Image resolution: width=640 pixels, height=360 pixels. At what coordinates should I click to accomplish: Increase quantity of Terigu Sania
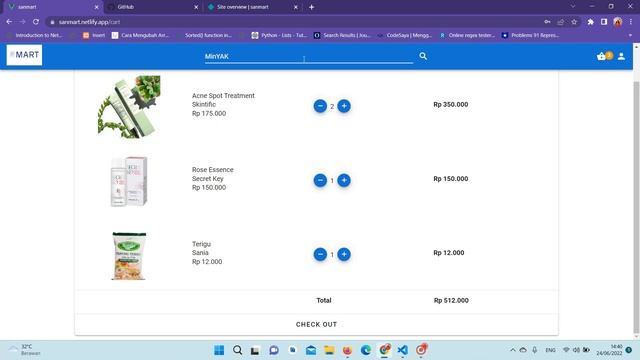[344, 254]
